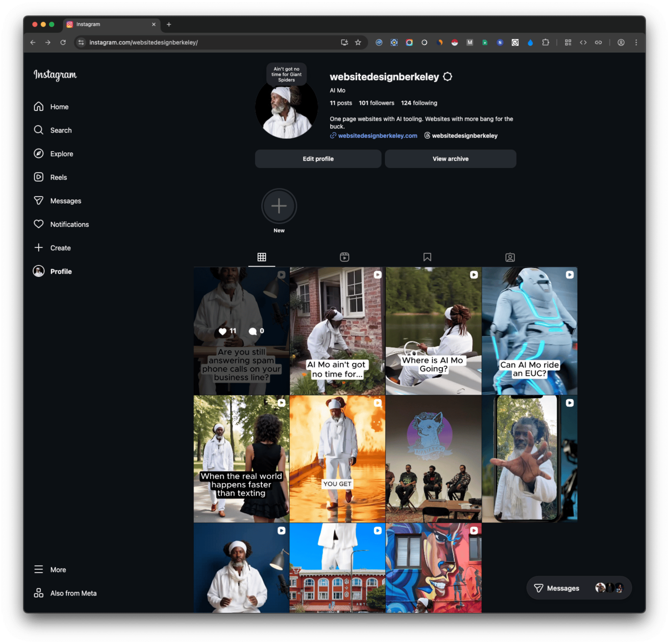Open Reels from the sidebar

click(39, 177)
